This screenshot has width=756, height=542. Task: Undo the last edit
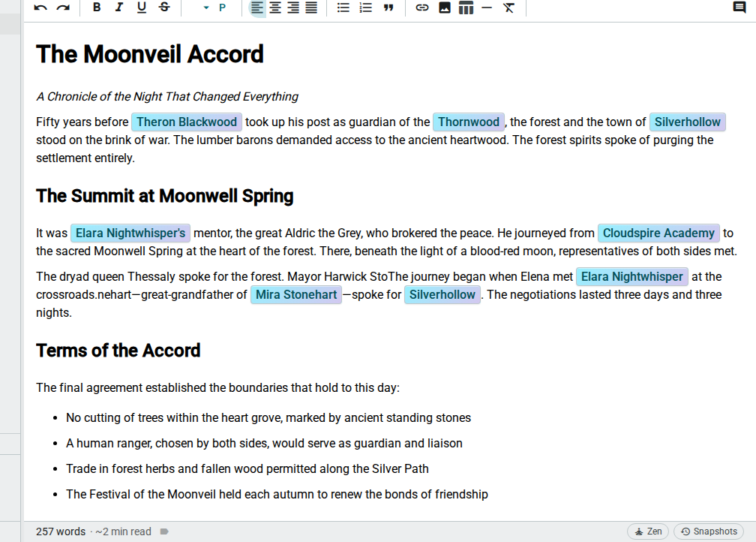[x=40, y=8]
